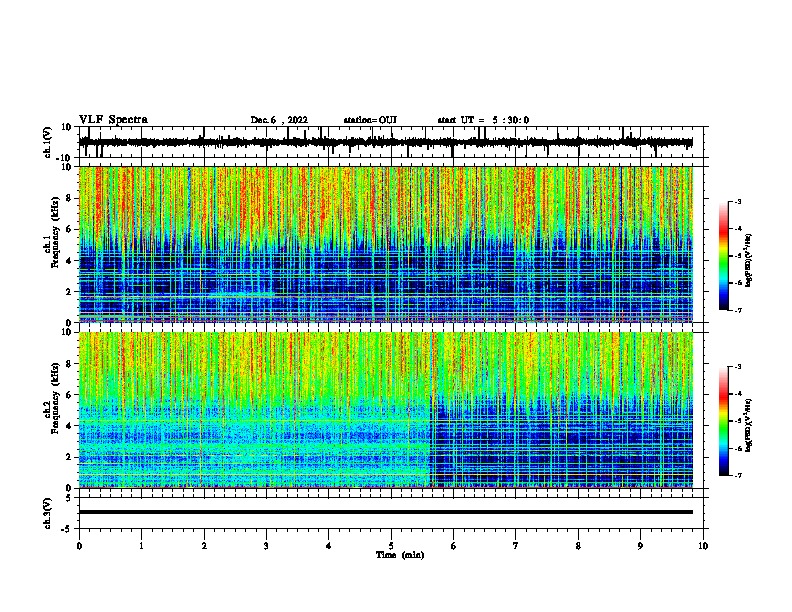Screen dimensions: 792x612
Task: Select the date text "Dec. 6, 2022"
Action: [x=279, y=120]
